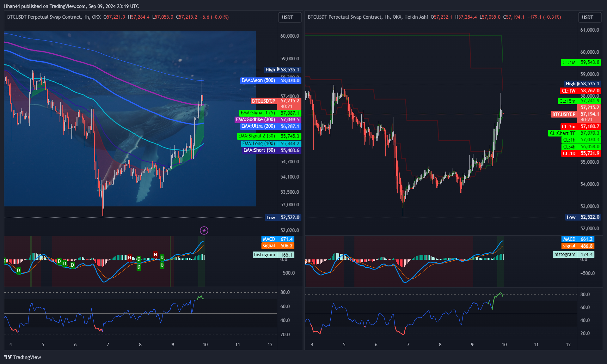The height and width of the screenshot is (364, 607).
Task: Select the EMA:Signal 2 (30) label
Action: point(257,136)
